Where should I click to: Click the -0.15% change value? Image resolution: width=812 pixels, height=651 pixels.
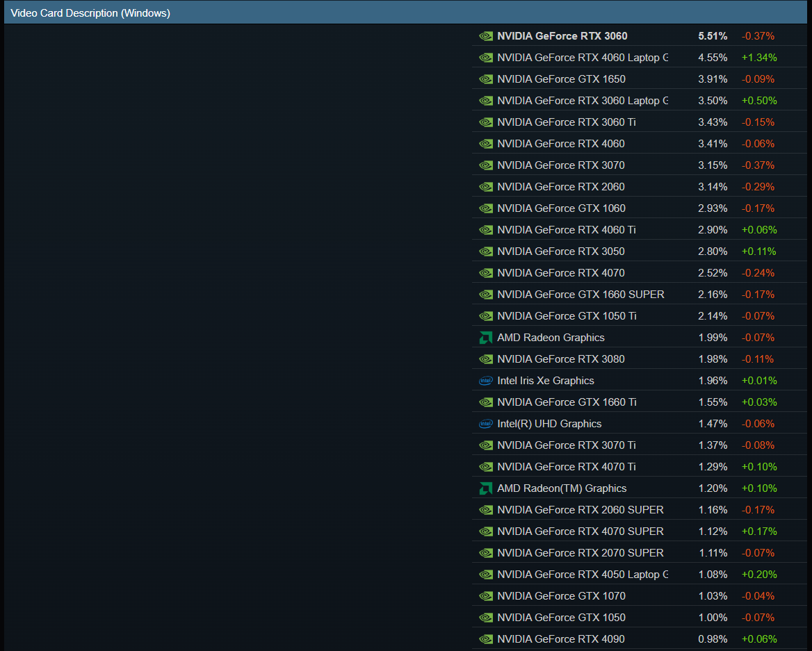(x=758, y=122)
